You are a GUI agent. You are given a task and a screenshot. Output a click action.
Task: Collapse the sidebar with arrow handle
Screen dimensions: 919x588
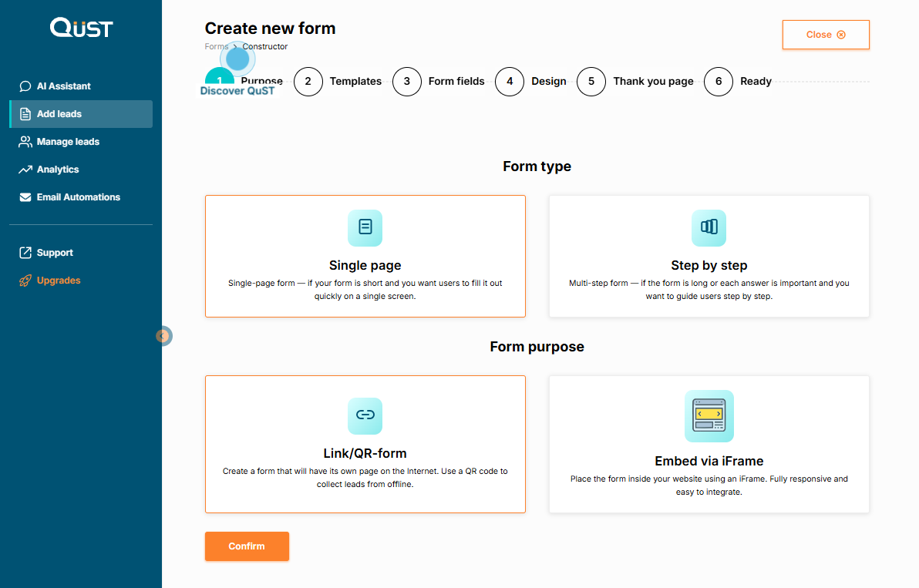[x=163, y=336]
